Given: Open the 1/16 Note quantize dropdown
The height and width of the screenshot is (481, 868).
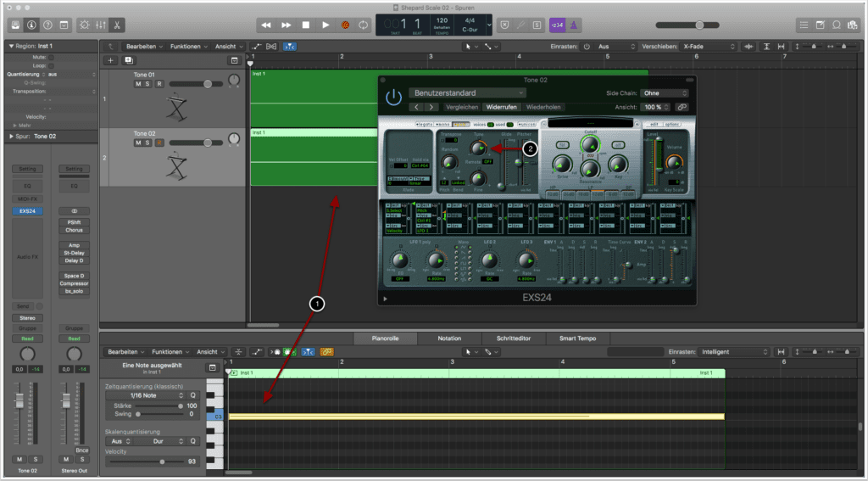Looking at the screenshot, I should coord(144,395).
